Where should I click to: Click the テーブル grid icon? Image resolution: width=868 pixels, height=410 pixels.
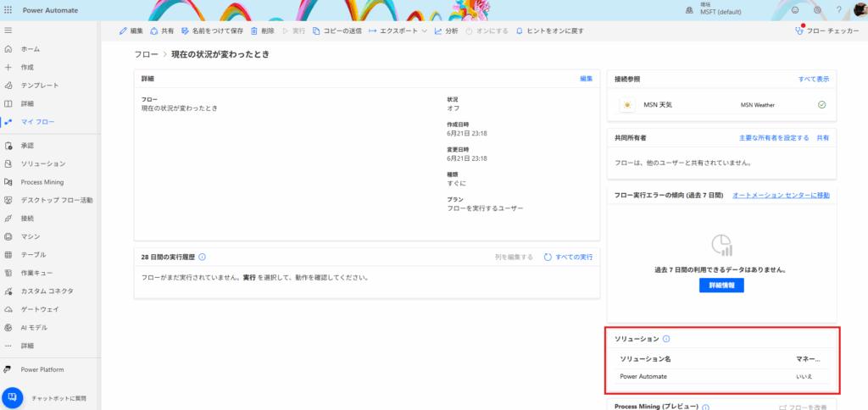(x=8, y=255)
